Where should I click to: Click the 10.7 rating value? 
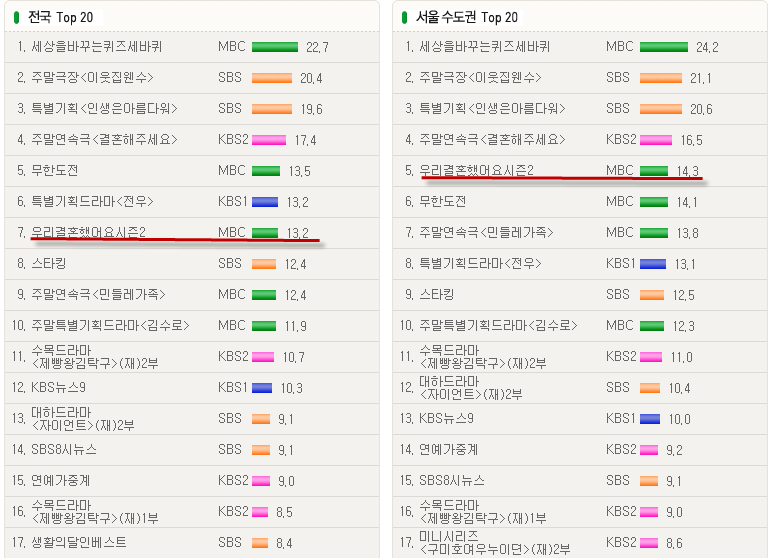[x=294, y=358]
